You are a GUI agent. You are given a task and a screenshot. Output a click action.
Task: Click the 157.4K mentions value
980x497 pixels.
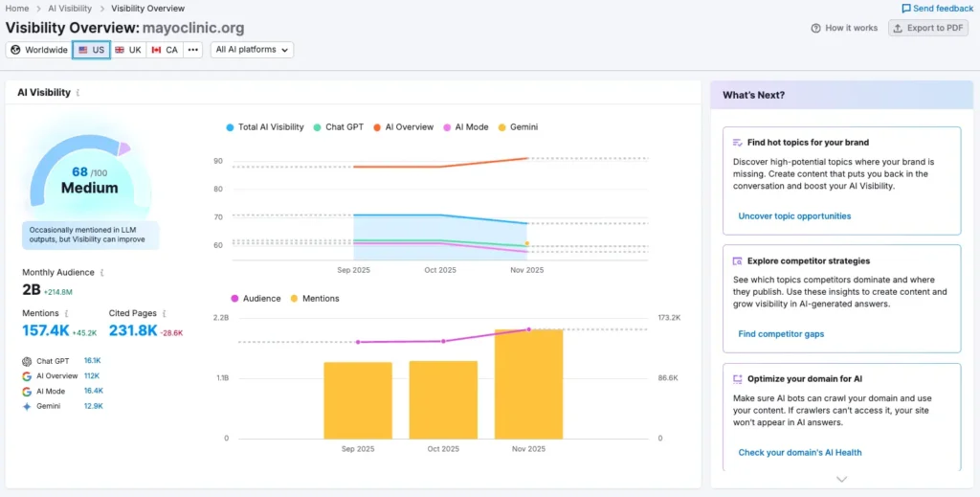46,330
